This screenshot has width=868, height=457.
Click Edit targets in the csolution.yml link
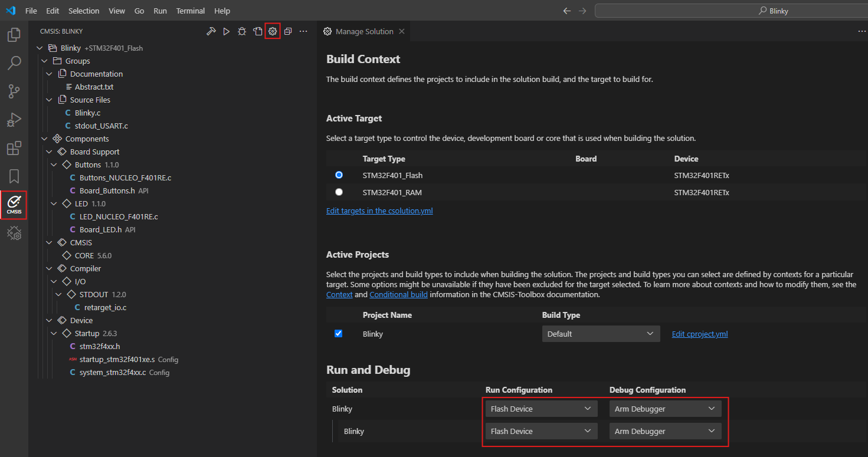tap(379, 211)
